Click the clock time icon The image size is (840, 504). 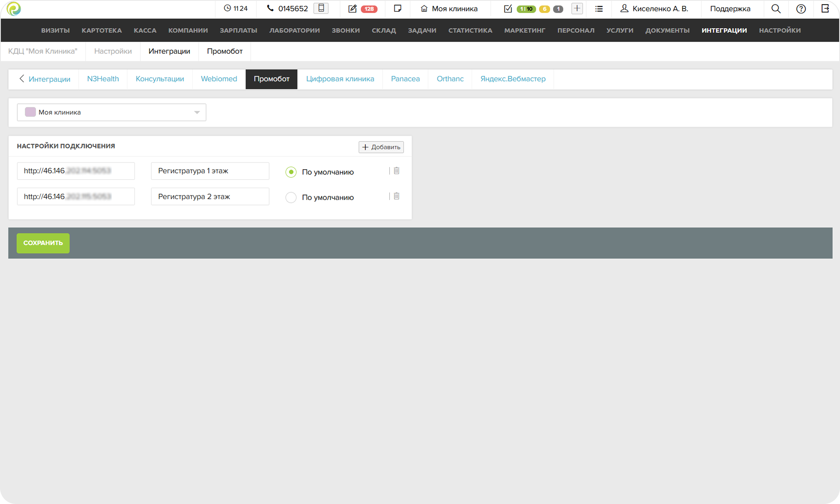(227, 8)
